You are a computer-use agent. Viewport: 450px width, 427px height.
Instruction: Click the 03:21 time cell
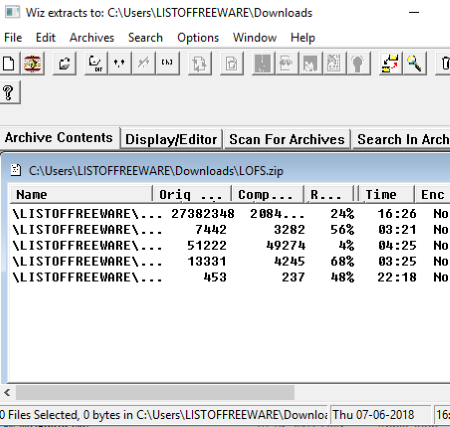(397, 230)
